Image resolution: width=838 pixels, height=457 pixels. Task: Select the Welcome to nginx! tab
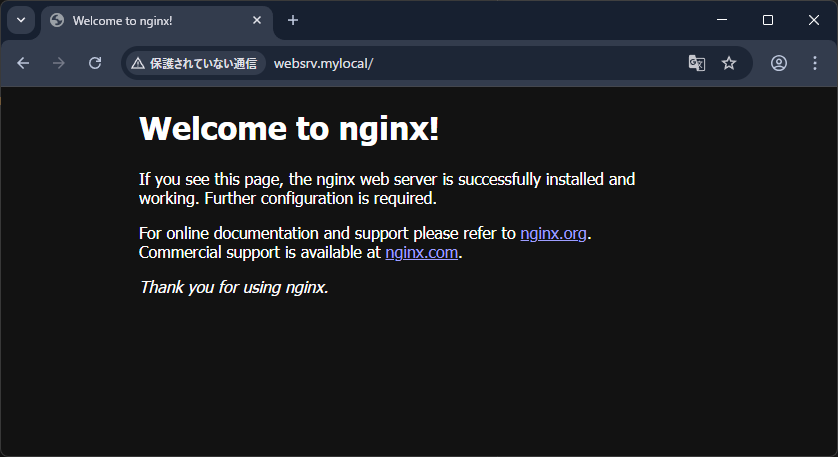pos(157,21)
